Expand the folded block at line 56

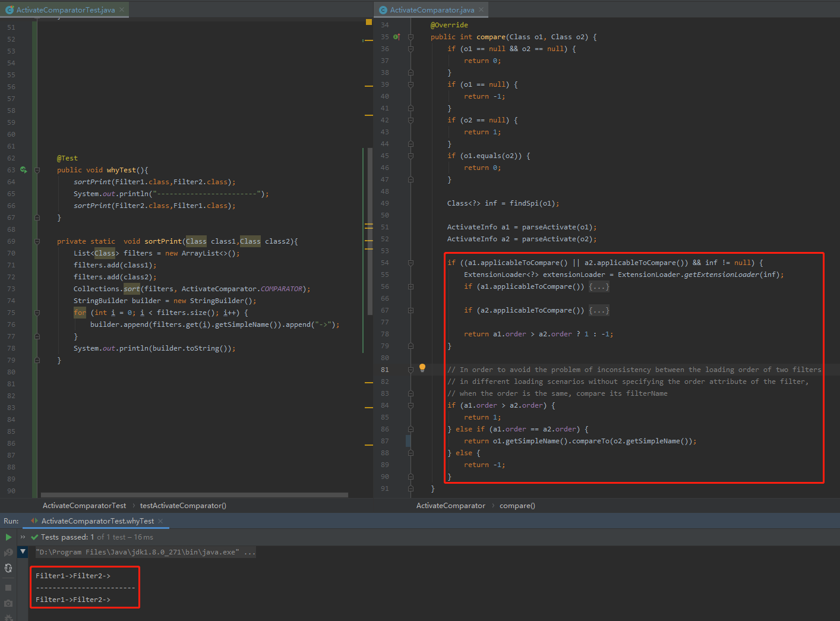(410, 286)
